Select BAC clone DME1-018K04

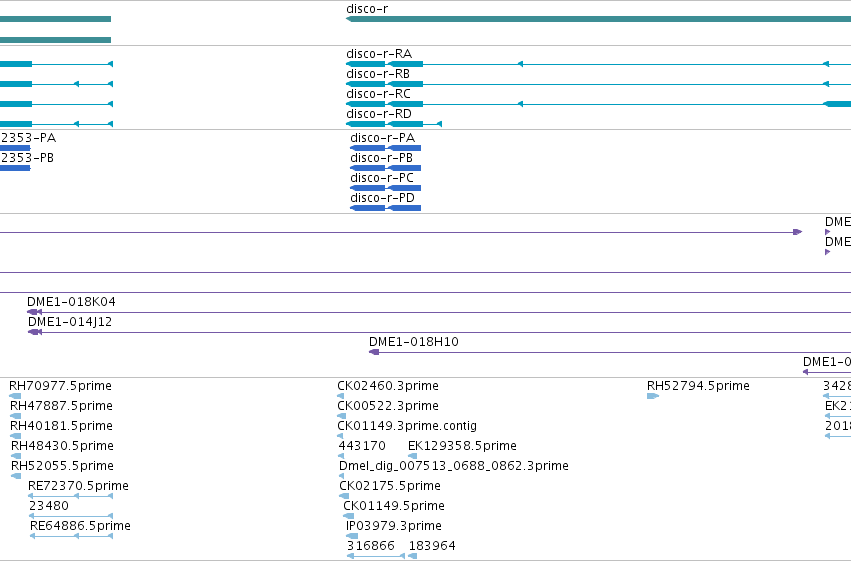point(71,302)
